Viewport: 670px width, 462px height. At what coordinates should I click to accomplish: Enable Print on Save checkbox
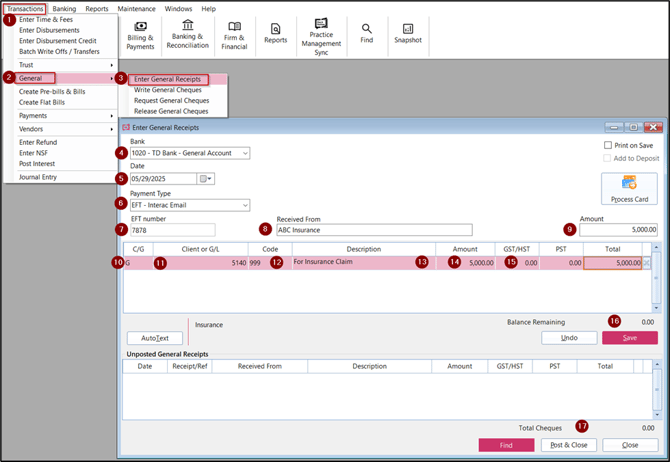click(607, 146)
